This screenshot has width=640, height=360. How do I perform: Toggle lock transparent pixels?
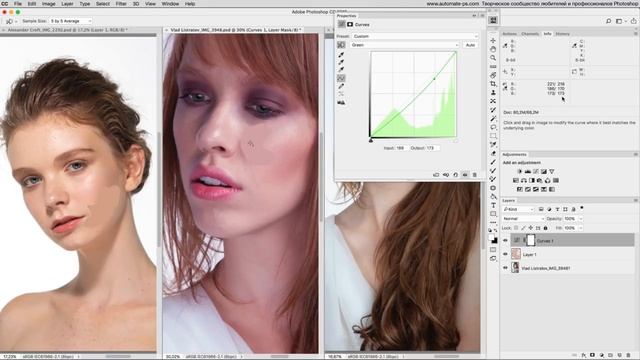[x=516, y=228]
